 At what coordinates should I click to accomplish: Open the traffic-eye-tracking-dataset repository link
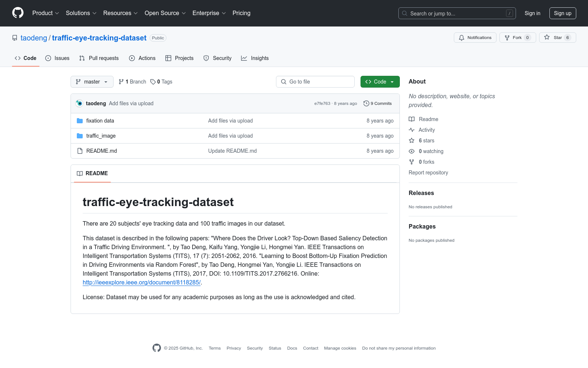[99, 38]
